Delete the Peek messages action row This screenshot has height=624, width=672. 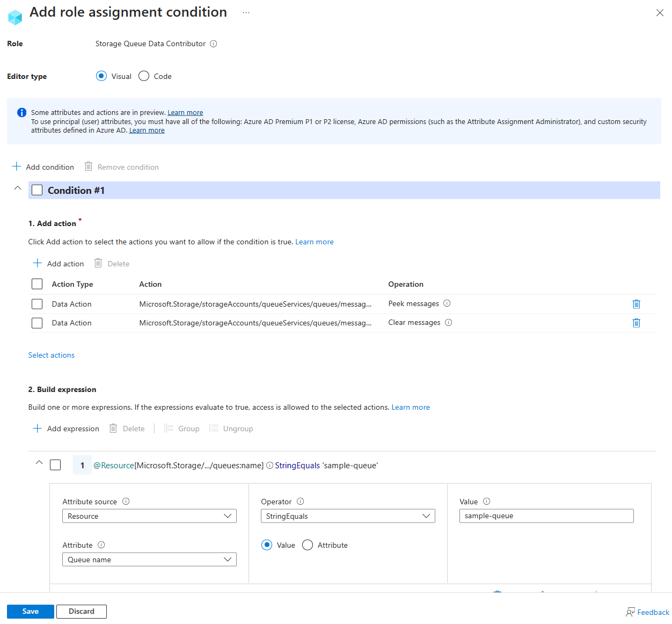click(636, 304)
